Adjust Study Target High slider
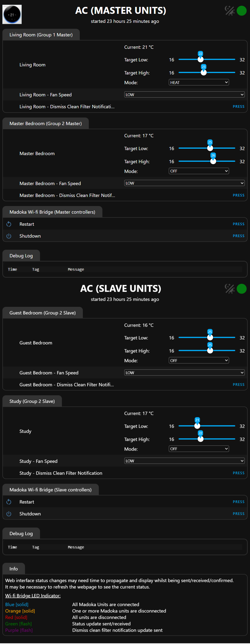 tap(207, 439)
